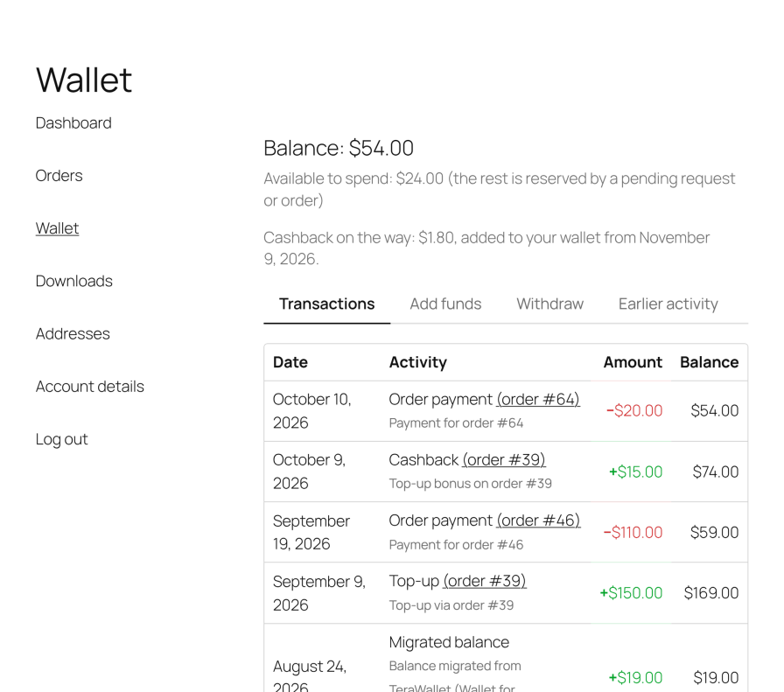The height and width of the screenshot is (692, 784).
Task: Open the Addresses page
Action: [x=73, y=333]
